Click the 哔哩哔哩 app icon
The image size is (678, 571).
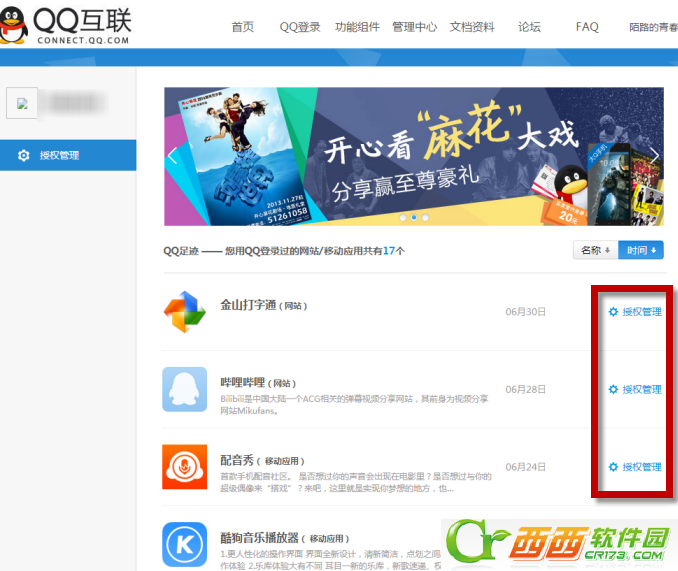tap(185, 389)
